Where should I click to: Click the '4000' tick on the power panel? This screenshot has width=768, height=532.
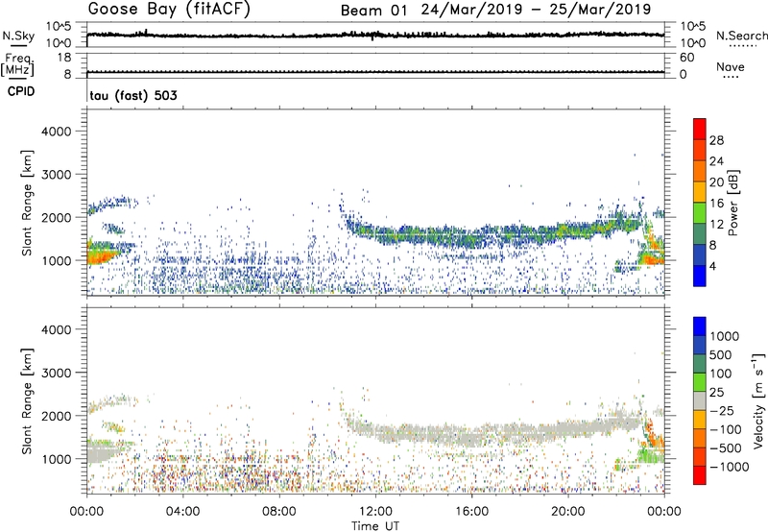tap(57, 132)
